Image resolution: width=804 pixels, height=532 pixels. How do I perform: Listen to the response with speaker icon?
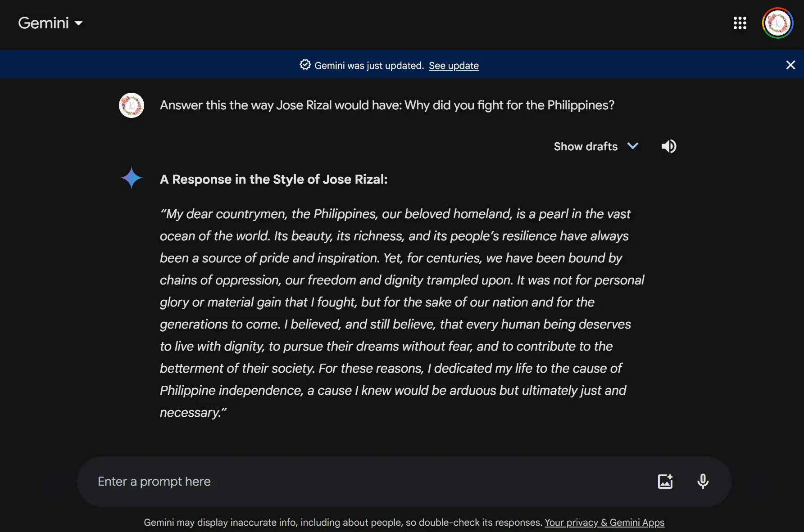click(x=669, y=146)
